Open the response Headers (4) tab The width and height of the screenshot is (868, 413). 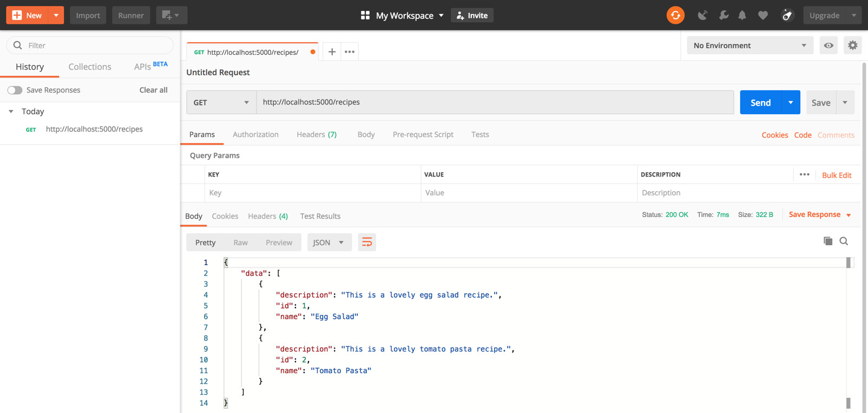268,216
